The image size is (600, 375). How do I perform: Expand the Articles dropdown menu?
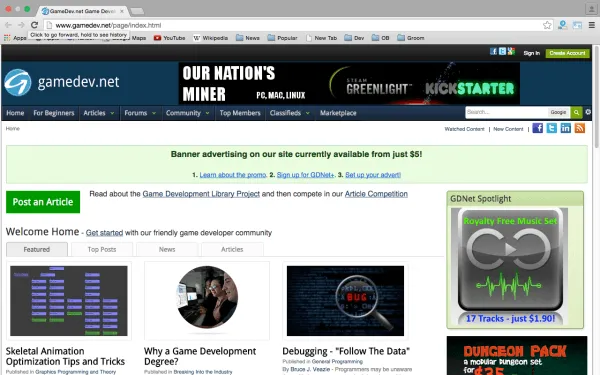99,113
